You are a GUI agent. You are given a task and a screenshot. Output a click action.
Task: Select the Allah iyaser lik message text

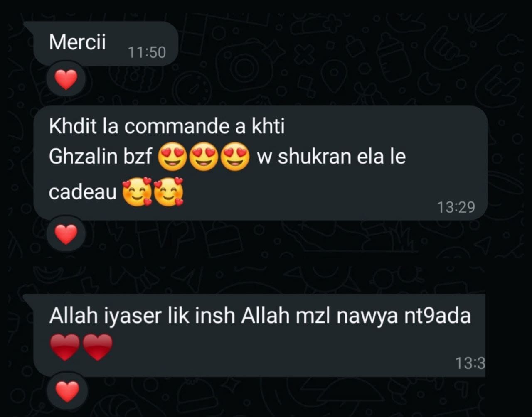(x=260, y=316)
